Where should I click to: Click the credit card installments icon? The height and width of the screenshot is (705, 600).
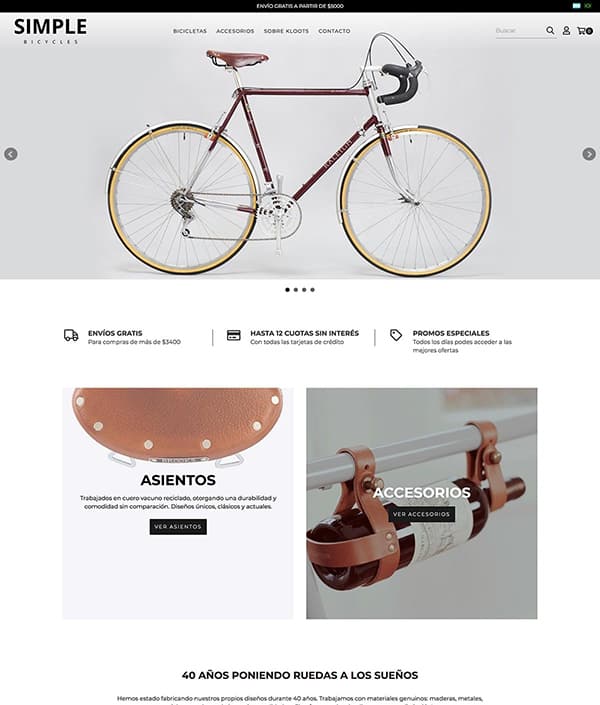pyautogui.click(x=233, y=335)
